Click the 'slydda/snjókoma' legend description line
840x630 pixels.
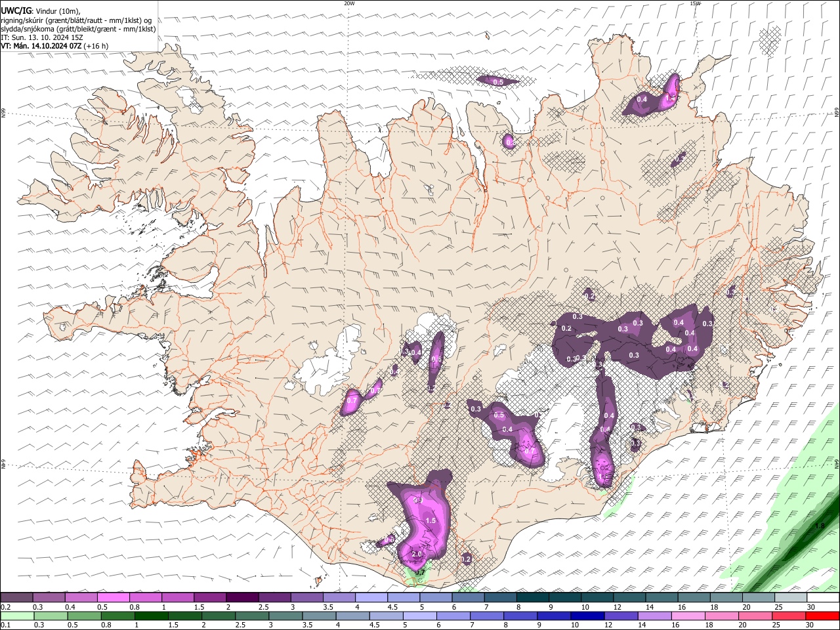tap(78, 29)
